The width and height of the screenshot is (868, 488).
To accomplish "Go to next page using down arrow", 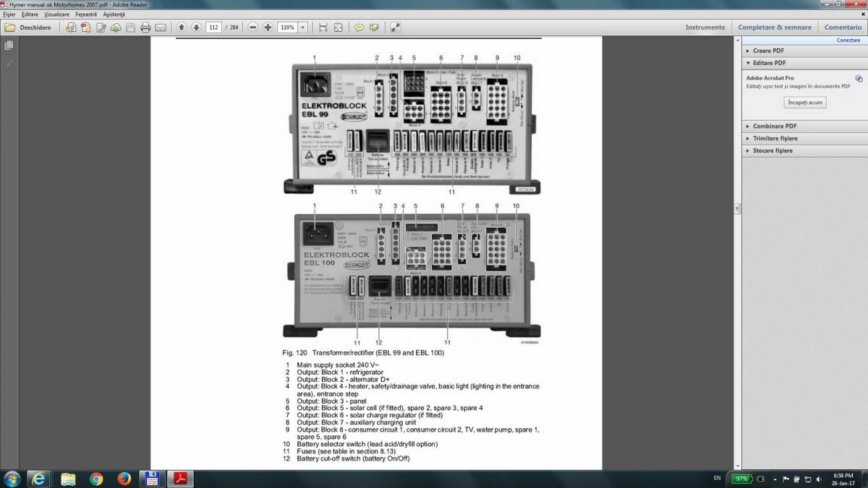I will pos(196,27).
